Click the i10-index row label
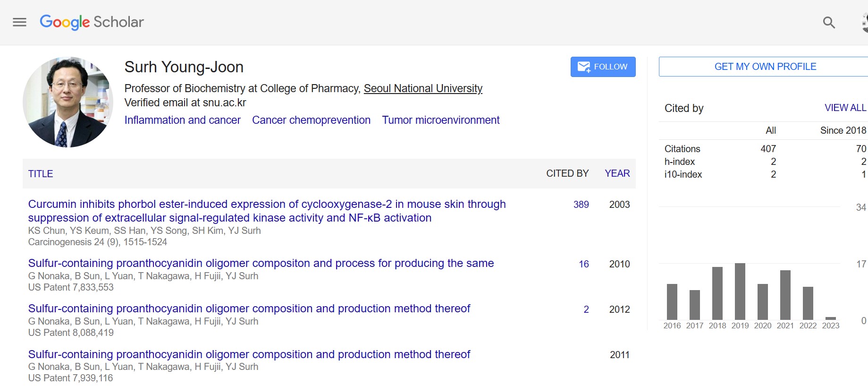 [683, 174]
